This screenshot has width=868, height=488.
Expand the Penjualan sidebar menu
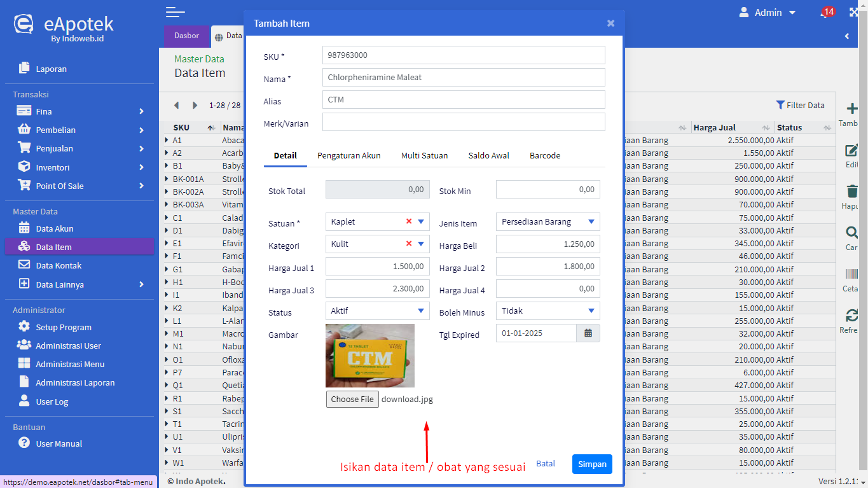(54, 148)
